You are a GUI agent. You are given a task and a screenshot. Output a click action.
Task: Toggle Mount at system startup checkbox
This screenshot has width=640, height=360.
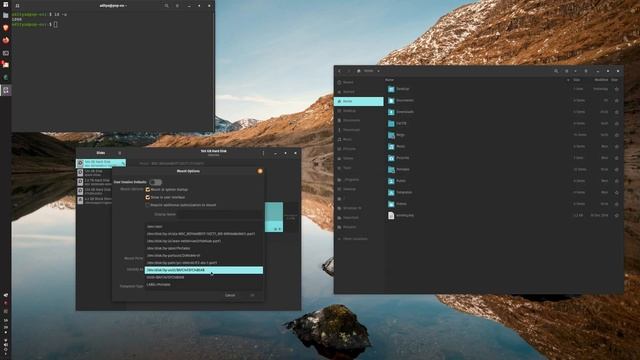[x=148, y=190]
